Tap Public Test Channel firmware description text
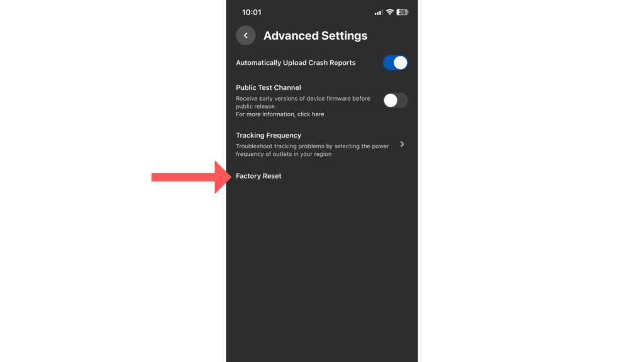The height and width of the screenshot is (362, 644). point(303,102)
